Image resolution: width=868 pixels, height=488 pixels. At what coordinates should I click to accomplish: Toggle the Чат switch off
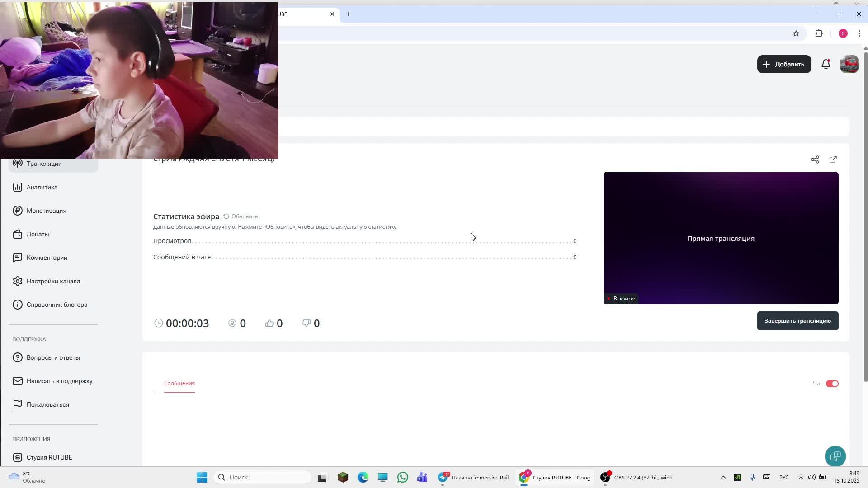tap(832, 384)
